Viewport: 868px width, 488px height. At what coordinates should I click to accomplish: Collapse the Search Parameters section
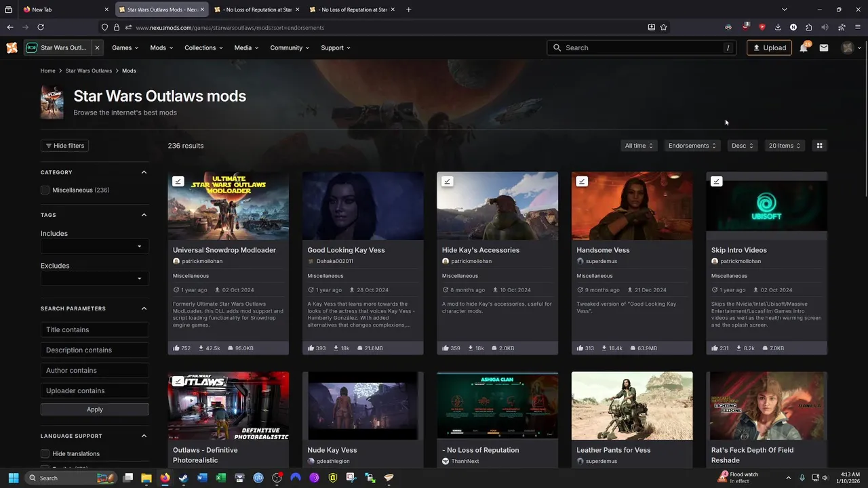tap(144, 308)
